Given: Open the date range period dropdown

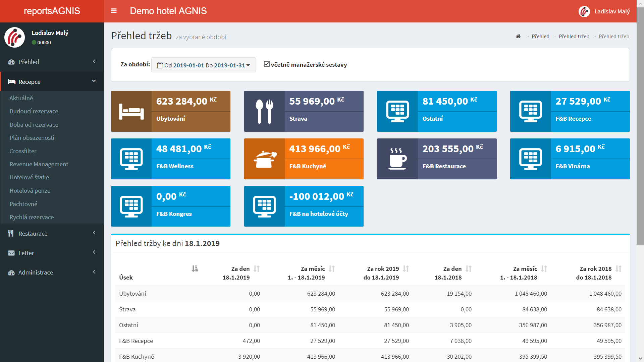Looking at the screenshot, I should [x=204, y=65].
